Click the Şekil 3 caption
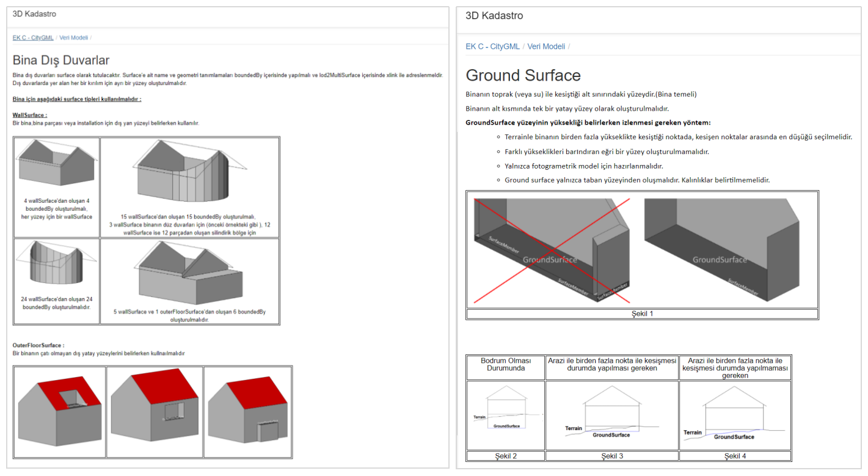The height and width of the screenshot is (476, 868). point(611,456)
